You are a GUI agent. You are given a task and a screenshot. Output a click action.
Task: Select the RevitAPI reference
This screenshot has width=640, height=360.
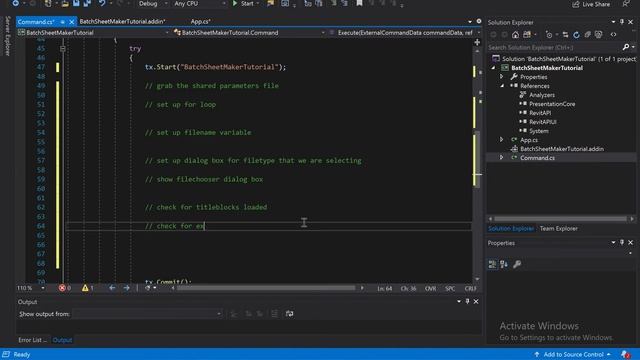click(x=540, y=113)
